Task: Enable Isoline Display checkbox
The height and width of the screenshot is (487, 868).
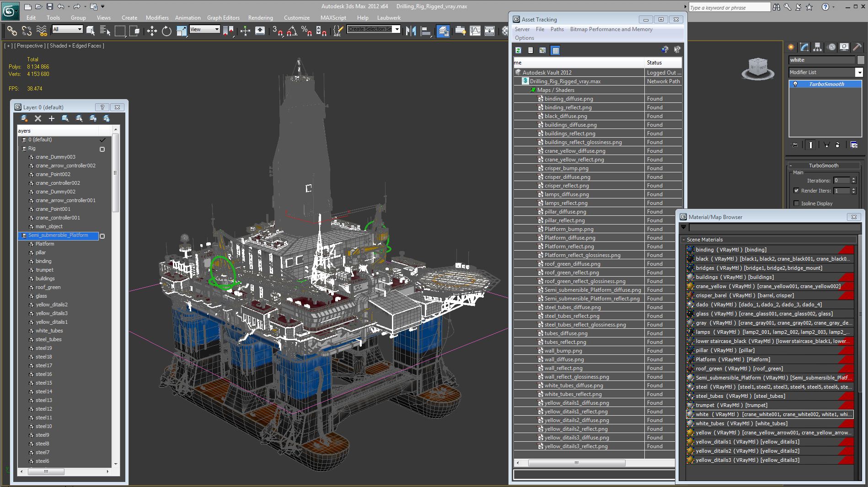Action: pyautogui.click(x=796, y=203)
